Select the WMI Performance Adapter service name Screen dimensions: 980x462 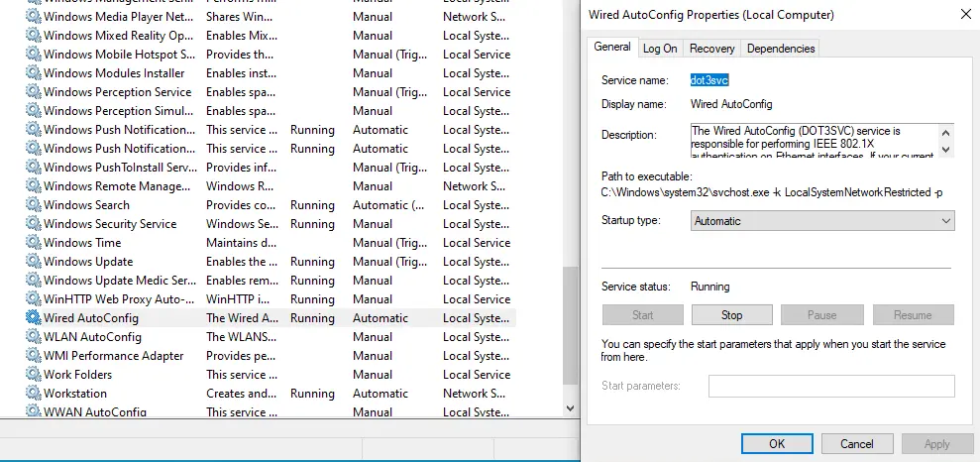coord(114,356)
